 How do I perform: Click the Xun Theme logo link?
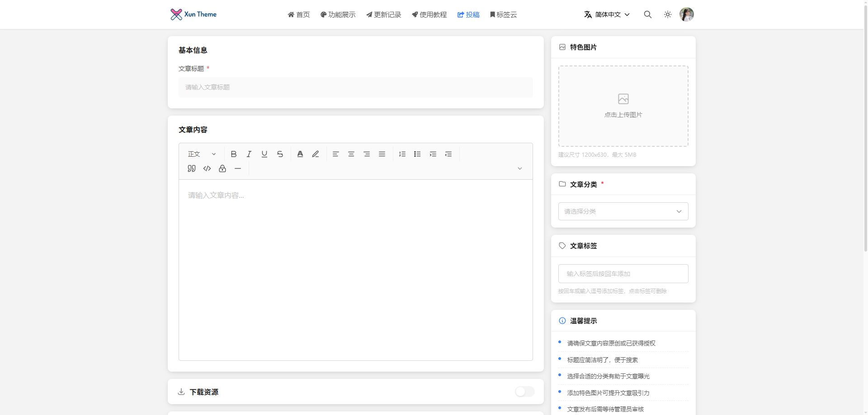pyautogui.click(x=193, y=14)
